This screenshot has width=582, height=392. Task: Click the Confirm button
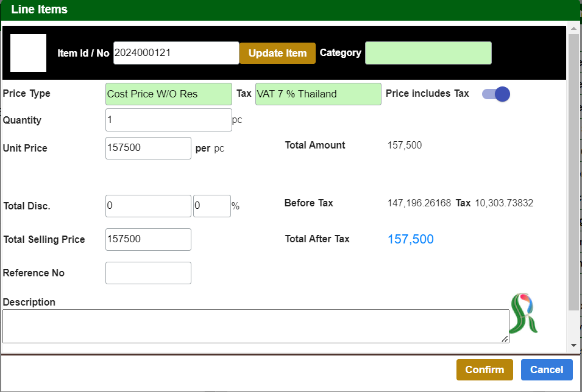pos(484,369)
